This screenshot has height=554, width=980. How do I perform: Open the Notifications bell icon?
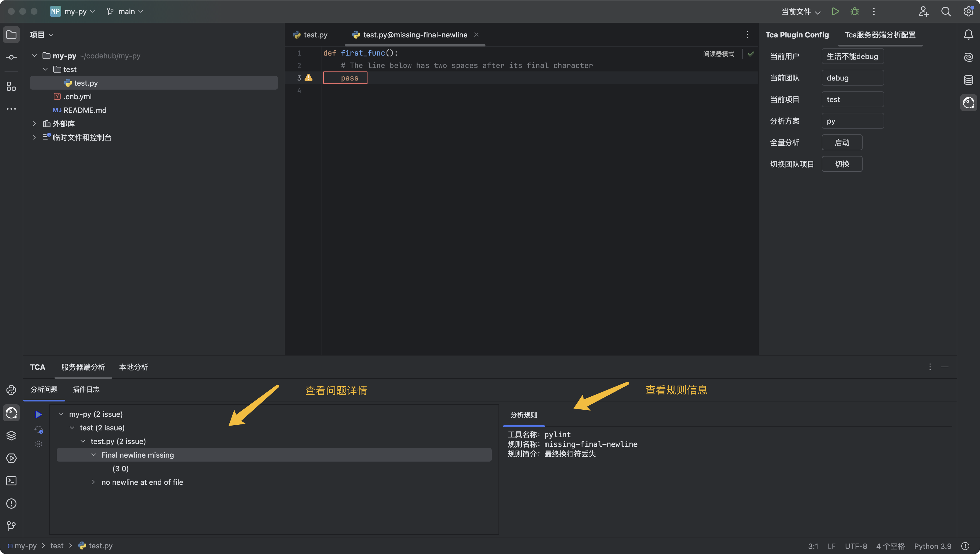pyautogui.click(x=969, y=35)
